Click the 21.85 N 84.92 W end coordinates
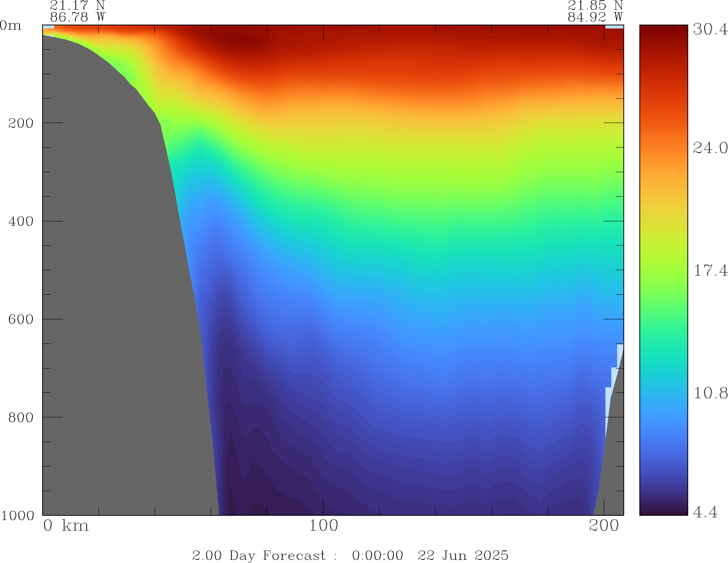Image resolution: width=728 pixels, height=563 pixels. pos(595,11)
